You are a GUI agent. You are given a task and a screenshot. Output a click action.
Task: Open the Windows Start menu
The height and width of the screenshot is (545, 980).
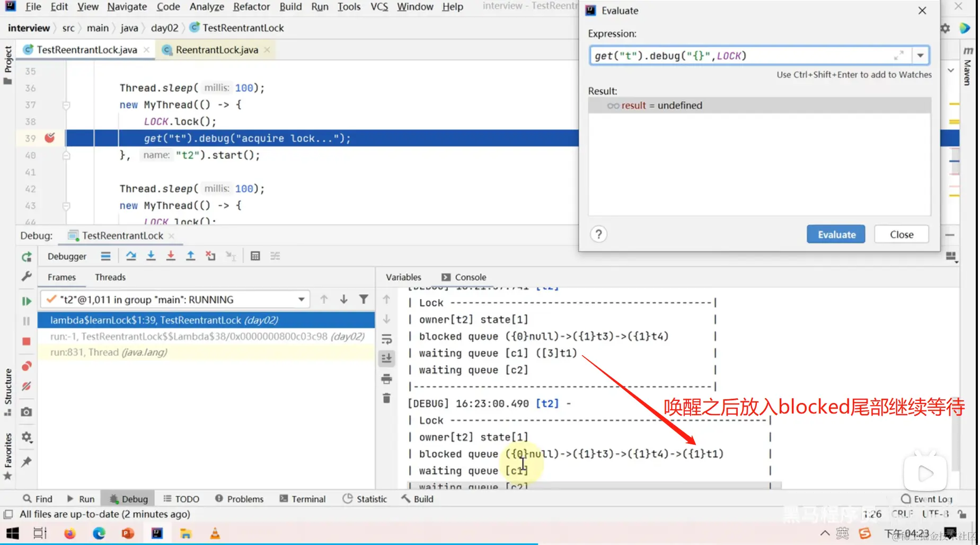(12, 533)
